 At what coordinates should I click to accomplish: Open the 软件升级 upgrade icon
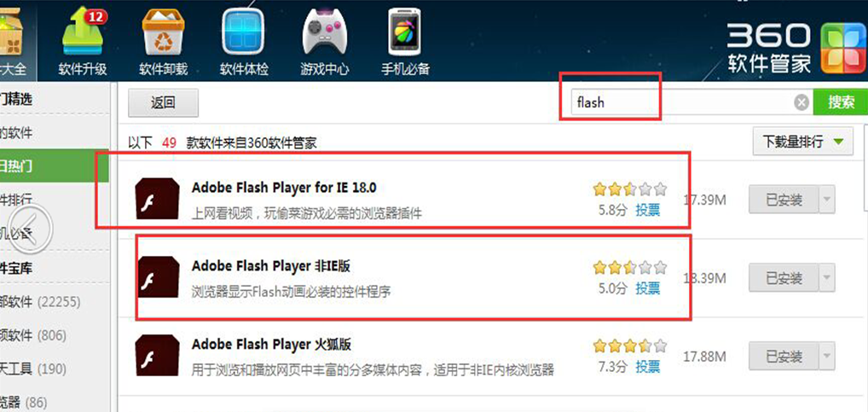(83, 32)
